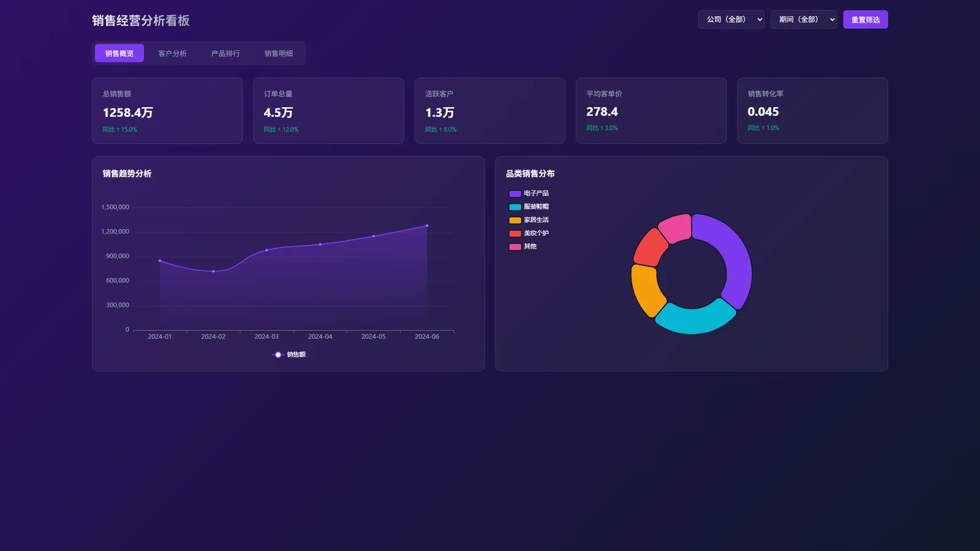Image resolution: width=980 pixels, height=551 pixels.
Task: Switch to the 客户分析 tab
Action: pyautogui.click(x=172, y=53)
